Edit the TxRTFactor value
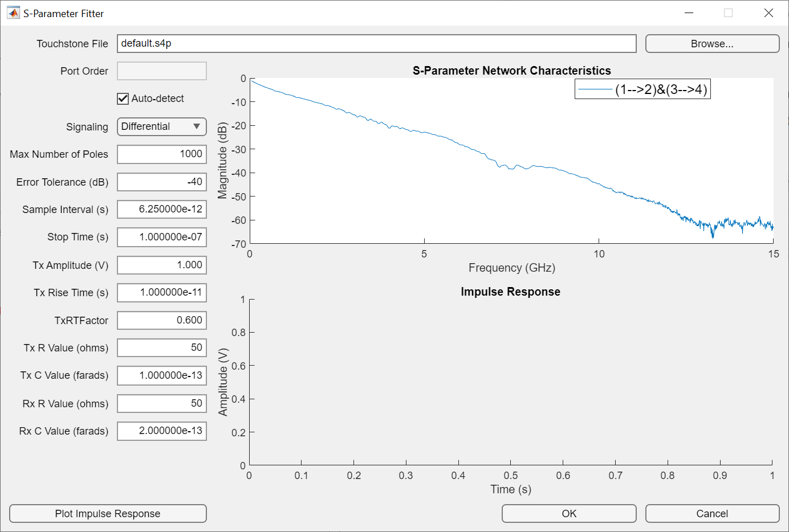 (161, 320)
